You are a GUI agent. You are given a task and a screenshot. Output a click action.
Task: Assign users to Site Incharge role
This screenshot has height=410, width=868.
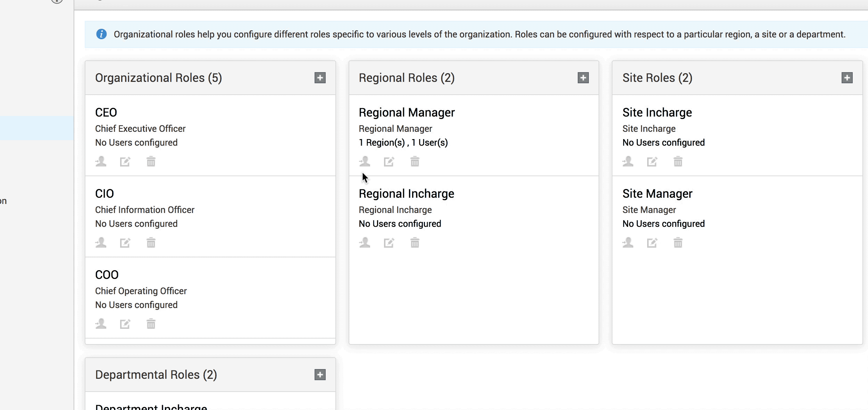click(628, 162)
